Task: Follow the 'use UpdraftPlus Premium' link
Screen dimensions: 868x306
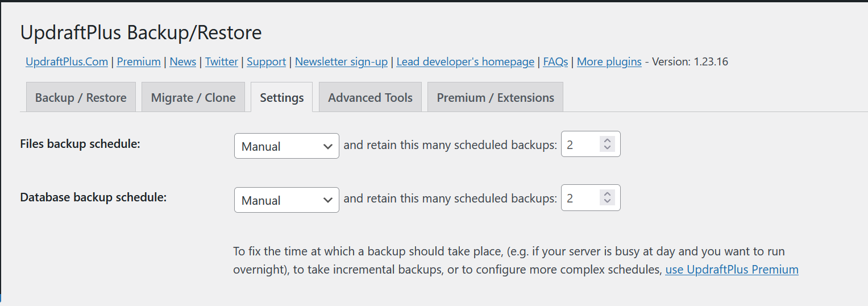Action: [732, 269]
